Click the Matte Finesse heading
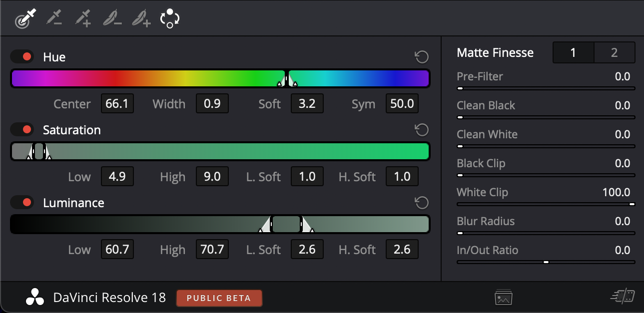644x313 pixels. [495, 52]
